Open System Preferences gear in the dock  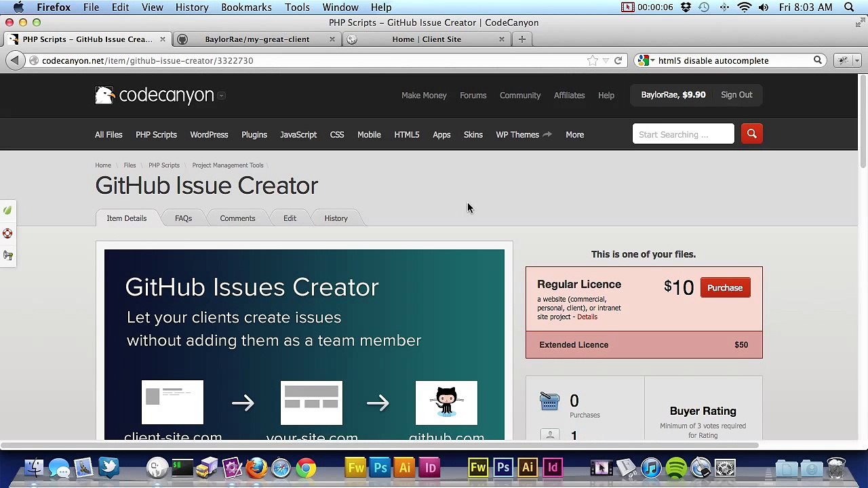pos(725,468)
